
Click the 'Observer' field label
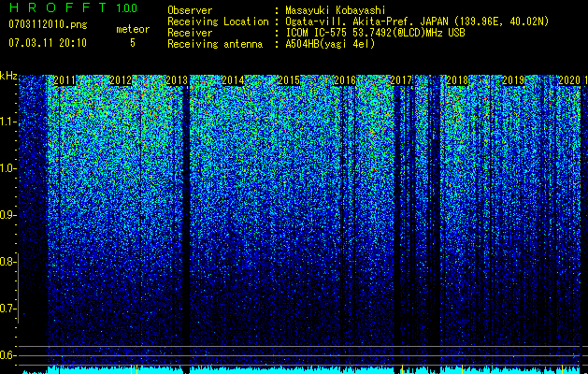pyautogui.click(x=190, y=10)
